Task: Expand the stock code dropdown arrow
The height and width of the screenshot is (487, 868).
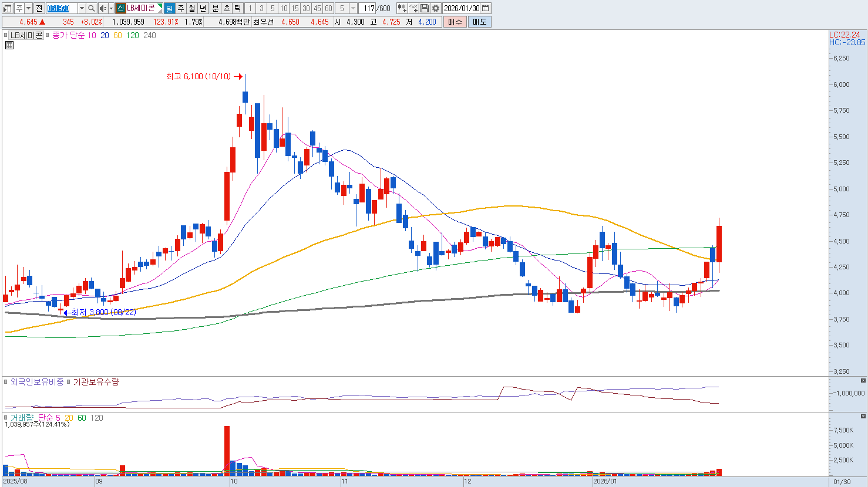Action: (x=82, y=8)
